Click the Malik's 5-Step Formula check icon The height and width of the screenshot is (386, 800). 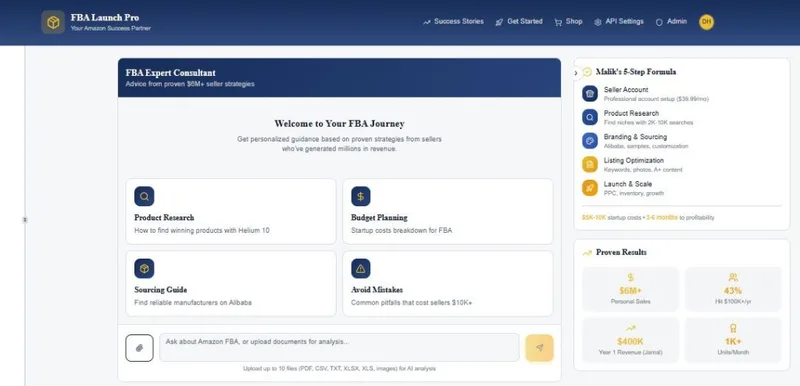587,72
